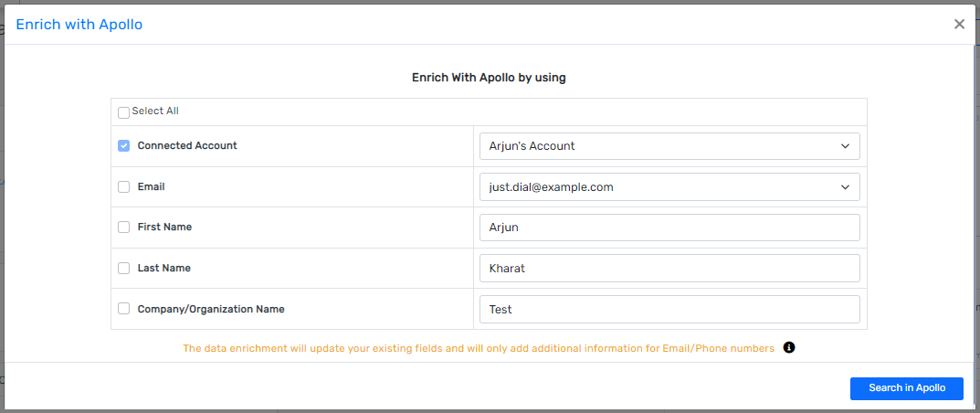Click the First Name label
The image size is (980, 413).
point(164,227)
